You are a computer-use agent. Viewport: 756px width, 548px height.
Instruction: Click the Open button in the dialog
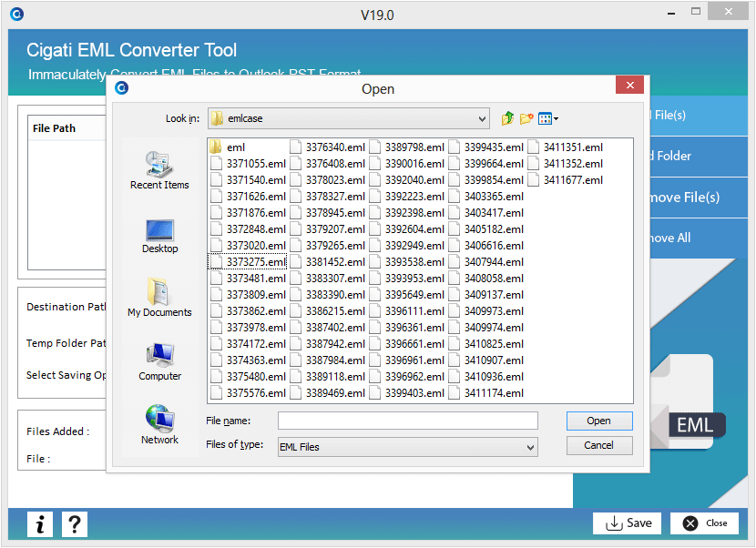point(599,421)
